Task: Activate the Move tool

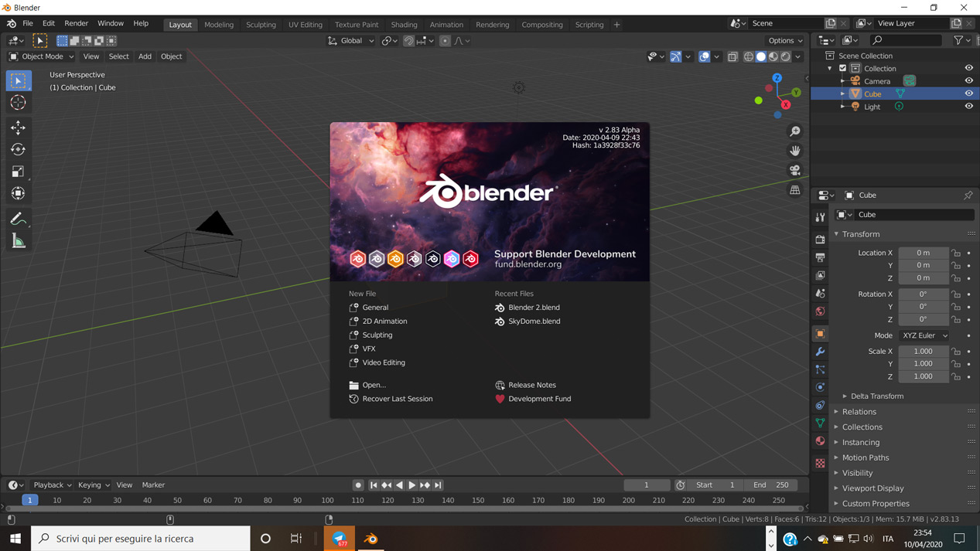Action: (19, 128)
